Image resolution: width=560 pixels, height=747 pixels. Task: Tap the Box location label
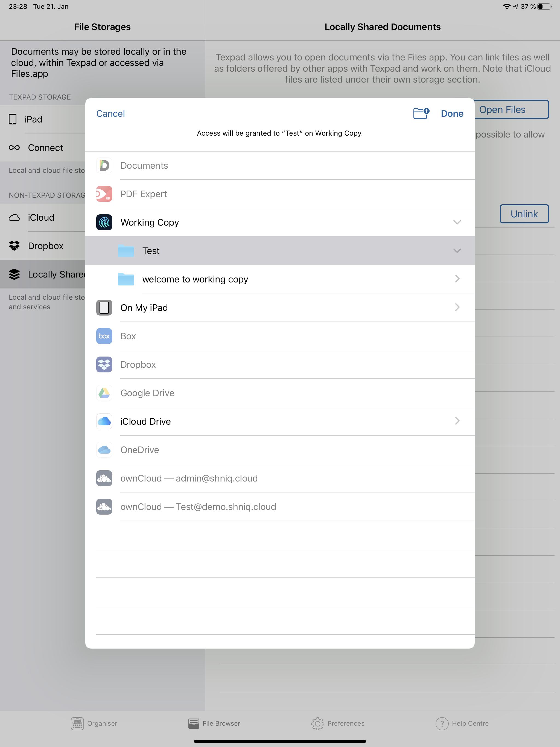pyautogui.click(x=128, y=336)
